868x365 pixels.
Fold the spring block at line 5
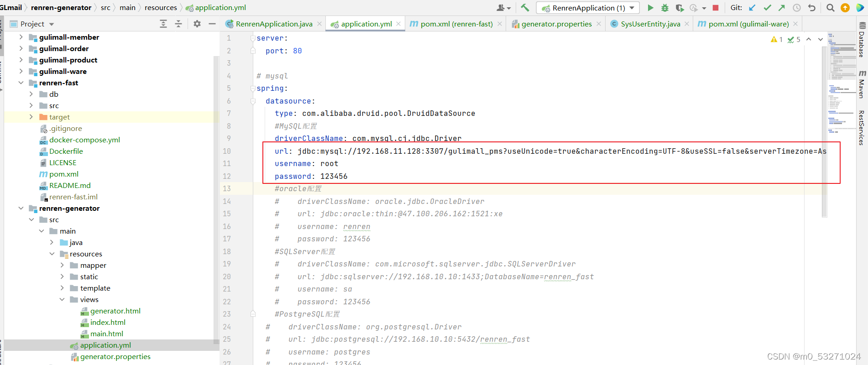coord(253,89)
